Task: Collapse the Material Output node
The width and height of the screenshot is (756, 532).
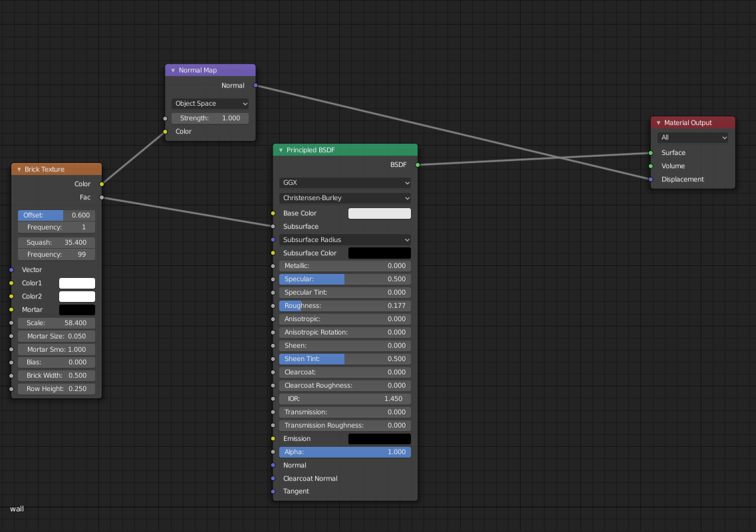Action: coord(657,122)
